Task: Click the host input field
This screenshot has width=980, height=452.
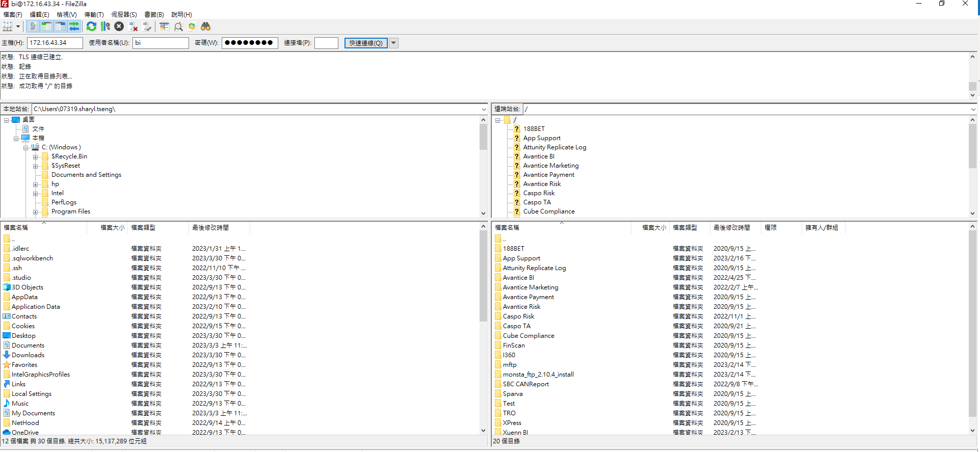Action: pos(55,43)
